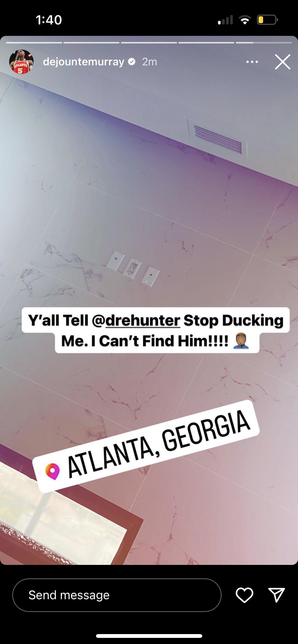298x644 pixels.
Task: Tap the home indicator bar
Action: coord(149,636)
